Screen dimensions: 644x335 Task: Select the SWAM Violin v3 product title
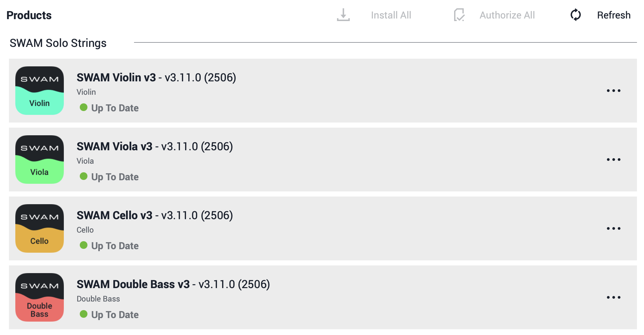tap(116, 78)
